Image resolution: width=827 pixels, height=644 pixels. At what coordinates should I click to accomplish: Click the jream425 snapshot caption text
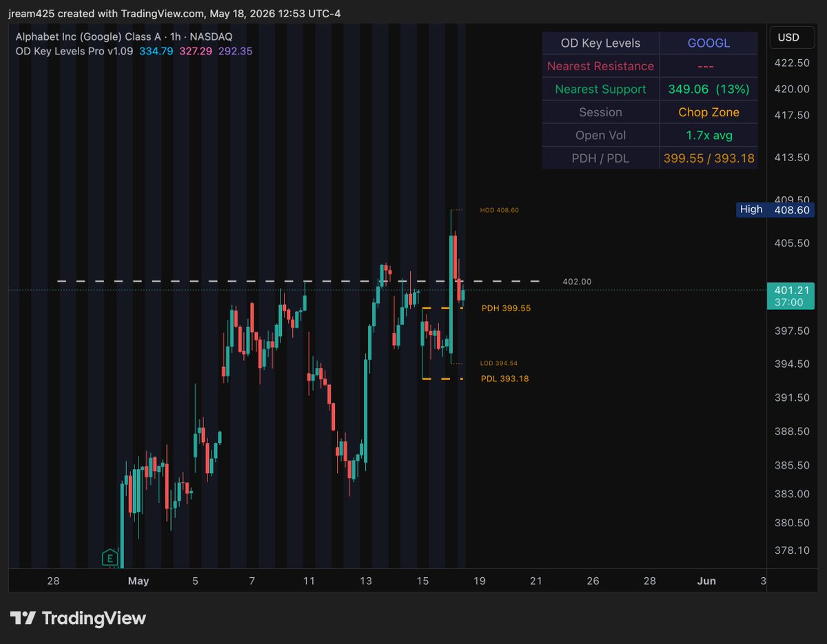[175, 13]
